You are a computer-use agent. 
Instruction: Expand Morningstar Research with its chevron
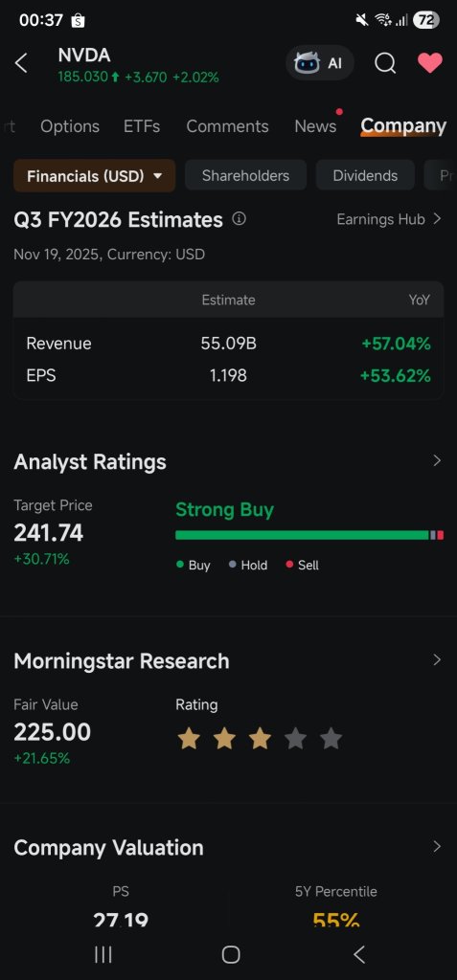click(437, 660)
